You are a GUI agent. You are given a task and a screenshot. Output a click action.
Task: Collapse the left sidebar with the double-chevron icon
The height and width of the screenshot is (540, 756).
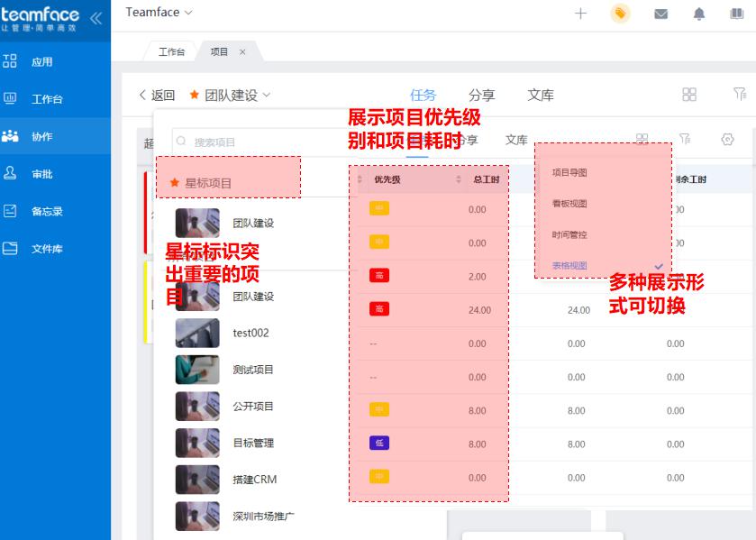pyautogui.click(x=96, y=17)
